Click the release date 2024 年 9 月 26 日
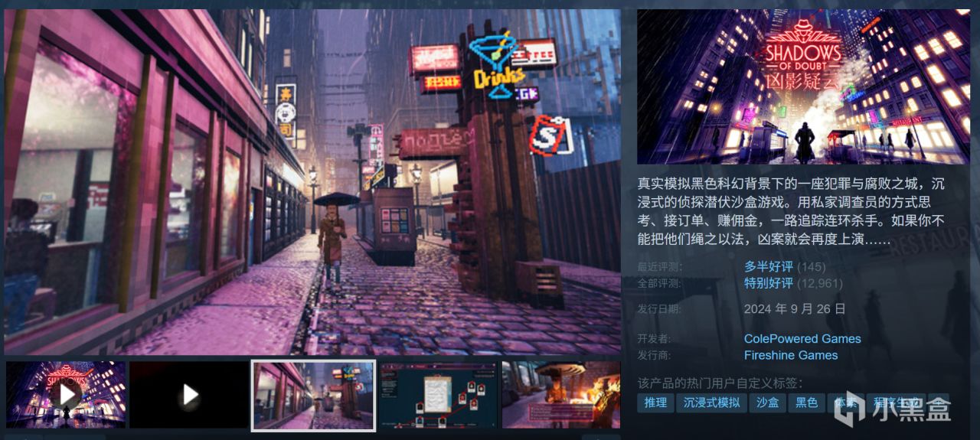The image size is (980, 440). [795, 308]
